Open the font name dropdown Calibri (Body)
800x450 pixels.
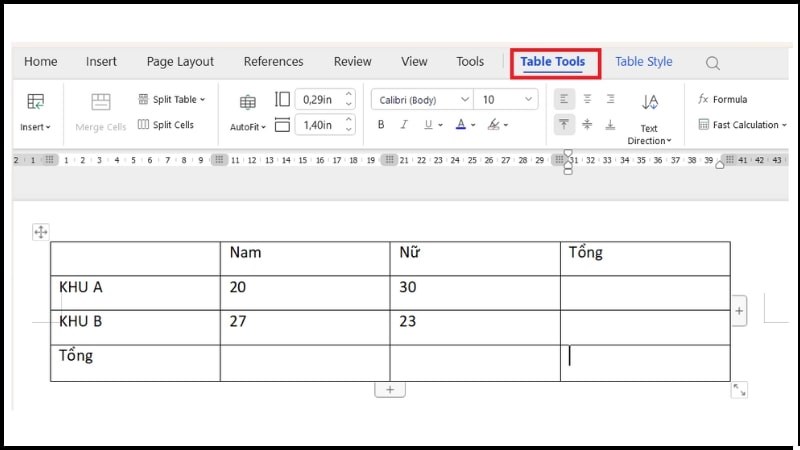[x=421, y=100]
